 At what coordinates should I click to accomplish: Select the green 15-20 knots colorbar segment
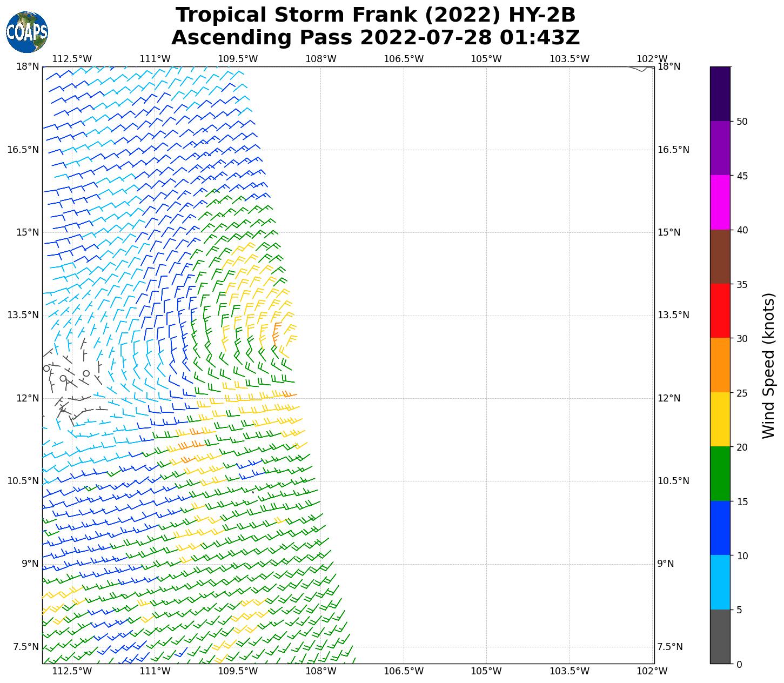(x=720, y=474)
